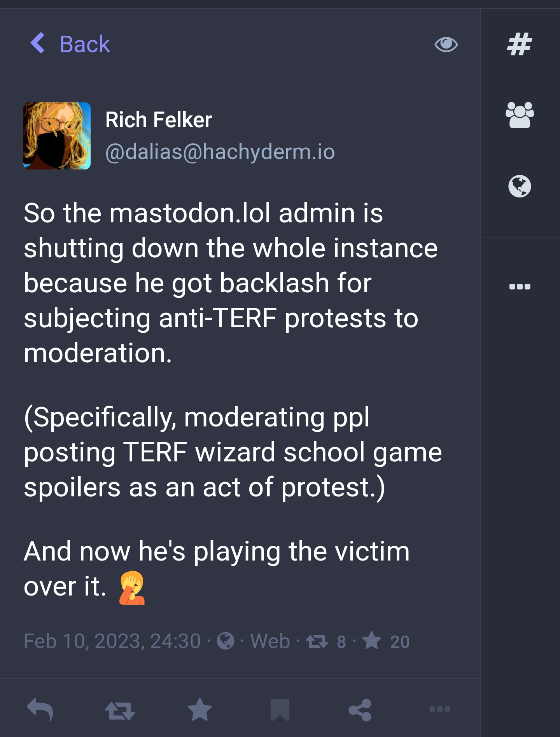Click the Web application source link
This screenshot has width=560, height=737.
click(270, 641)
